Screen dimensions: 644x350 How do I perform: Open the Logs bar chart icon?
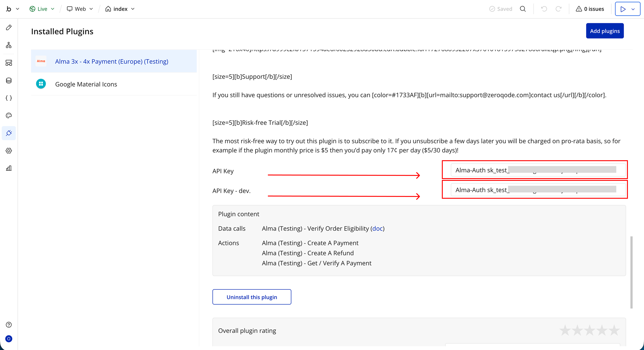(9, 168)
